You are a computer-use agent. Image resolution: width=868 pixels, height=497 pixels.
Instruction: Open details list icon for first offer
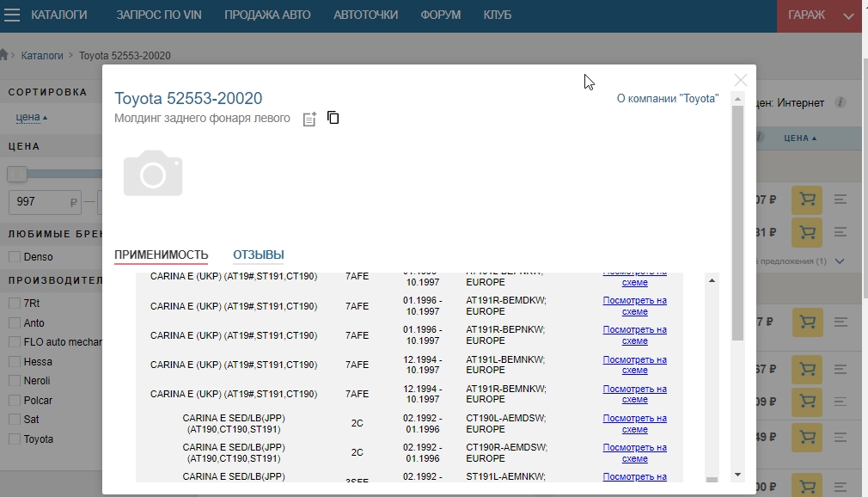[x=840, y=199]
